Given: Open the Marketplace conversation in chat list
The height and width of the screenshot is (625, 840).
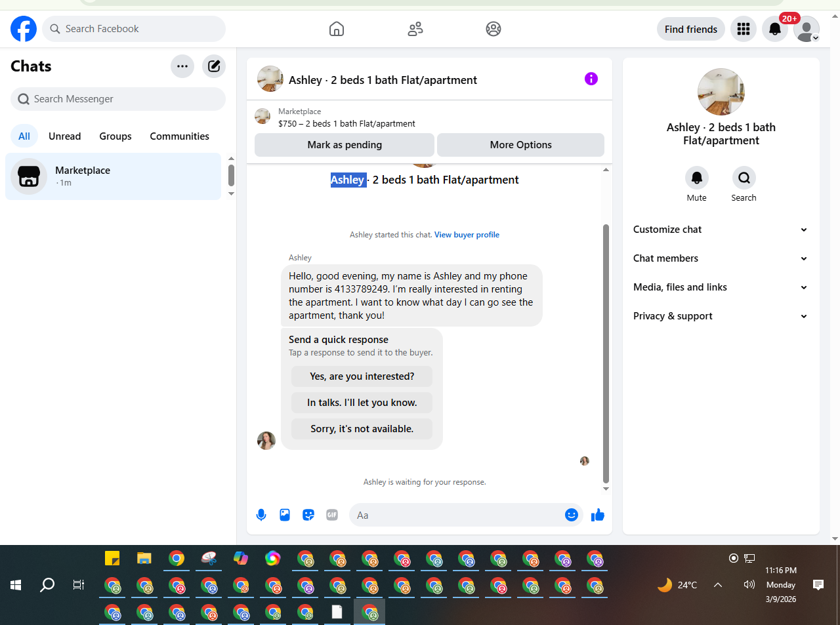Looking at the screenshot, I should pos(114,176).
